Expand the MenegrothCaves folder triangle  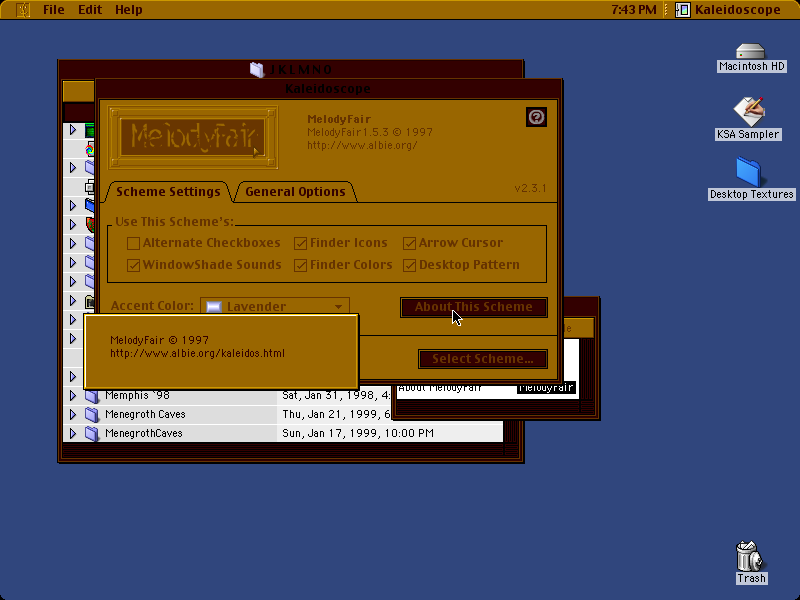pos(72,433)
